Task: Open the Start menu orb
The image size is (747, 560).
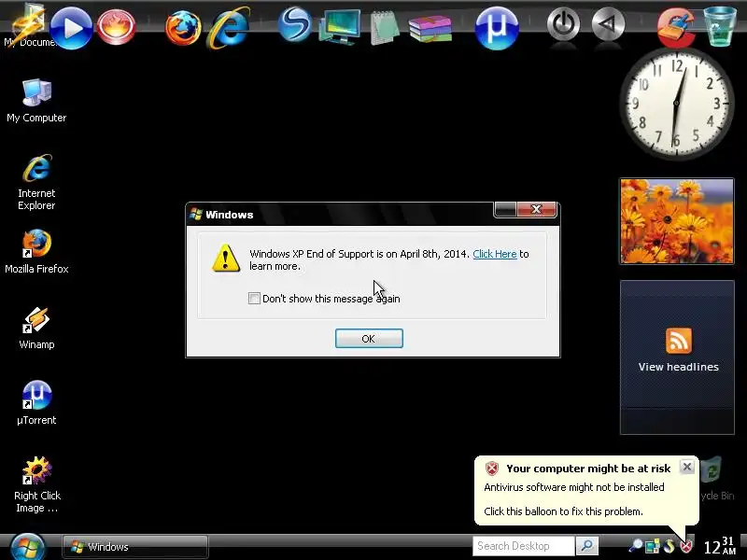Action: 28,547
